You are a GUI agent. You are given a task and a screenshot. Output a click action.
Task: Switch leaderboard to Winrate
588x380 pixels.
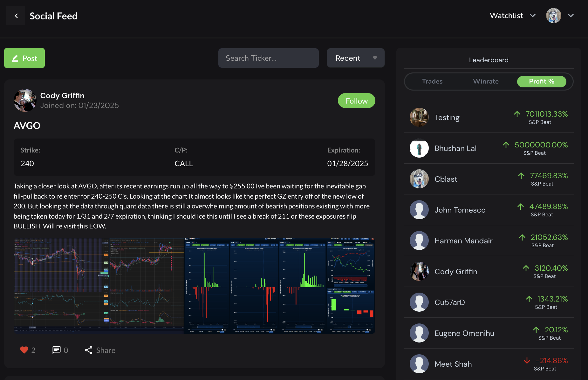click(x=486, y=81)
